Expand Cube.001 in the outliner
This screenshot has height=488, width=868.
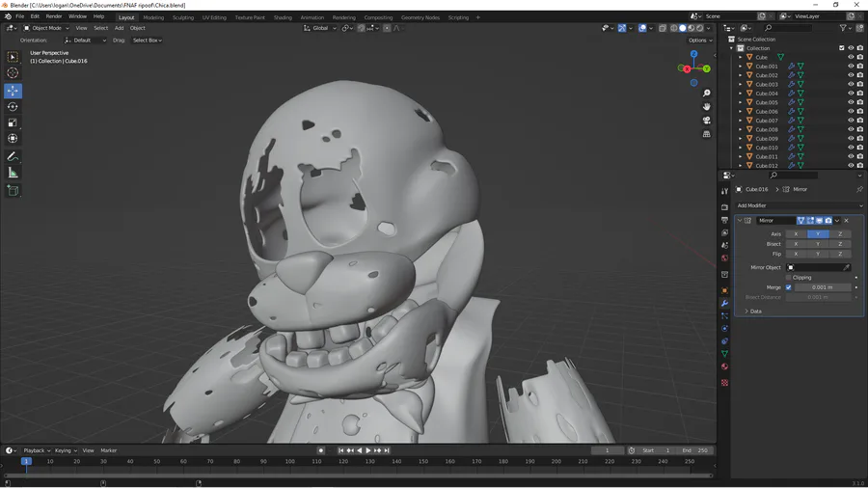740,67
